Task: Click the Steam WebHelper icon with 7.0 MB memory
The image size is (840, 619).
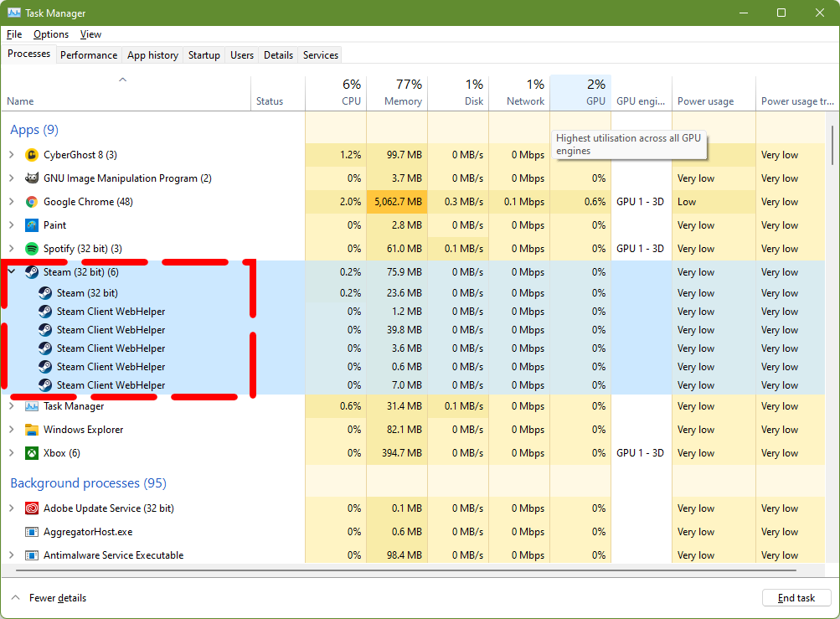Action: tap(45, 385)
